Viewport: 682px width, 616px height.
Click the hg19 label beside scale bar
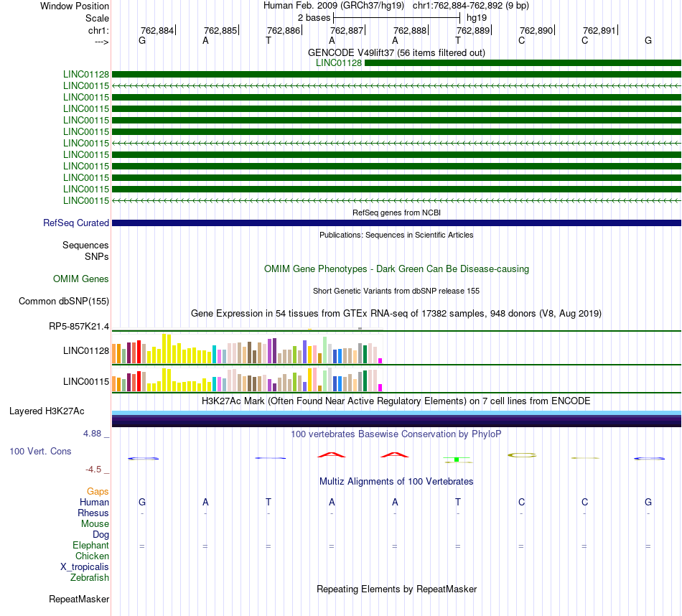point(477,18)
